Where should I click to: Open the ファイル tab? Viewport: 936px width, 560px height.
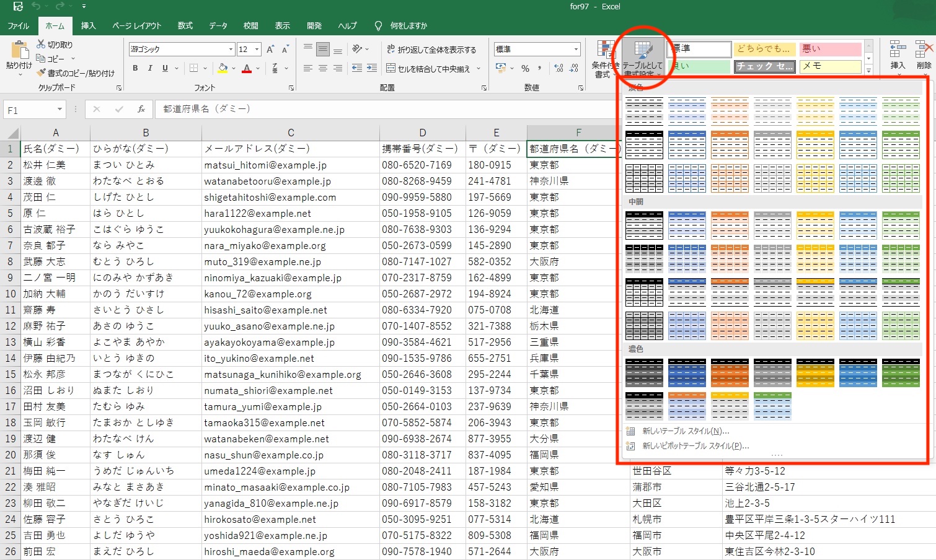tap(18, 25)
